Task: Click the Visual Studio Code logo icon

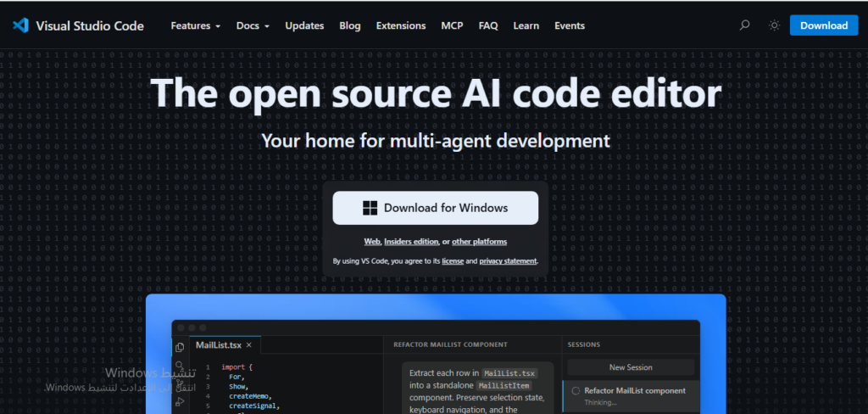Action: 20,25
